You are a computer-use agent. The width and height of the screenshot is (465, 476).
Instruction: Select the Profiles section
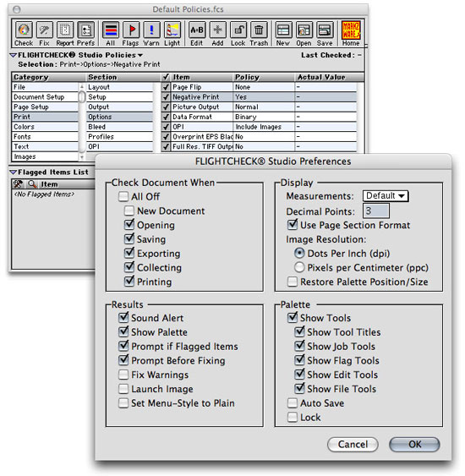[119, 137]
